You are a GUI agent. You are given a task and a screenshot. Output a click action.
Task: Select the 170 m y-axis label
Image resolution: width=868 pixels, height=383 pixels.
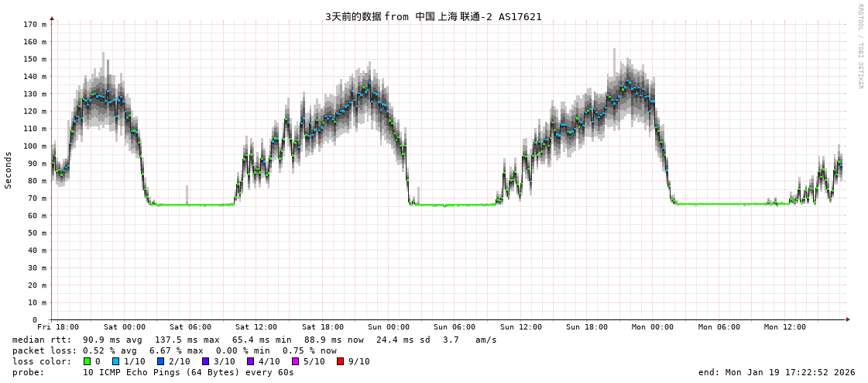pos(33,24)
